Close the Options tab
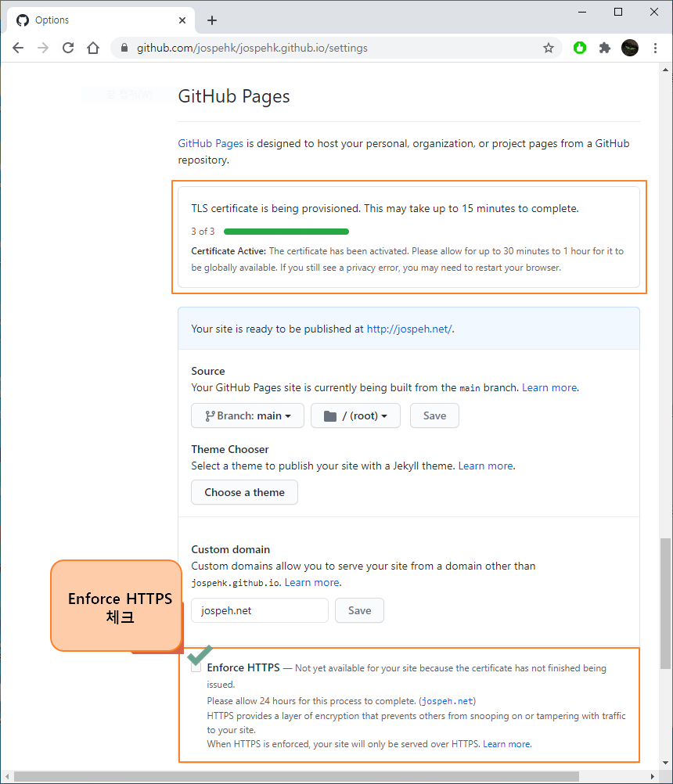 point(182,20)
